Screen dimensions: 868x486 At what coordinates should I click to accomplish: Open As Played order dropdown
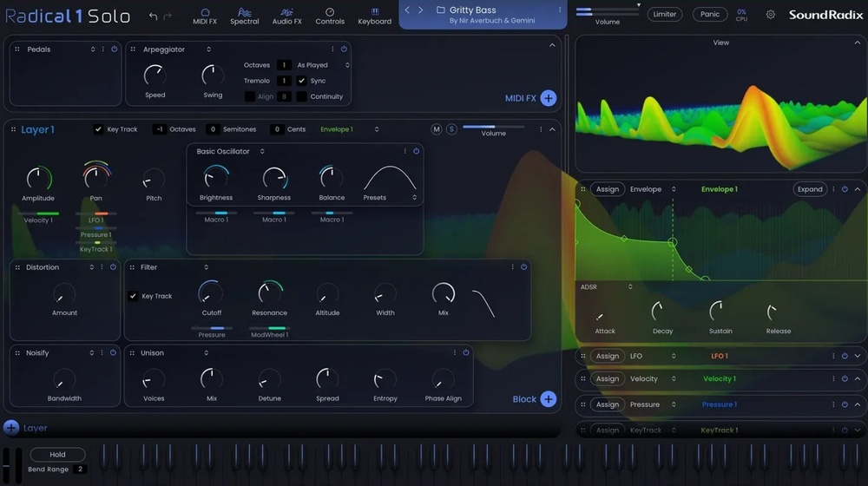(323, 65)
